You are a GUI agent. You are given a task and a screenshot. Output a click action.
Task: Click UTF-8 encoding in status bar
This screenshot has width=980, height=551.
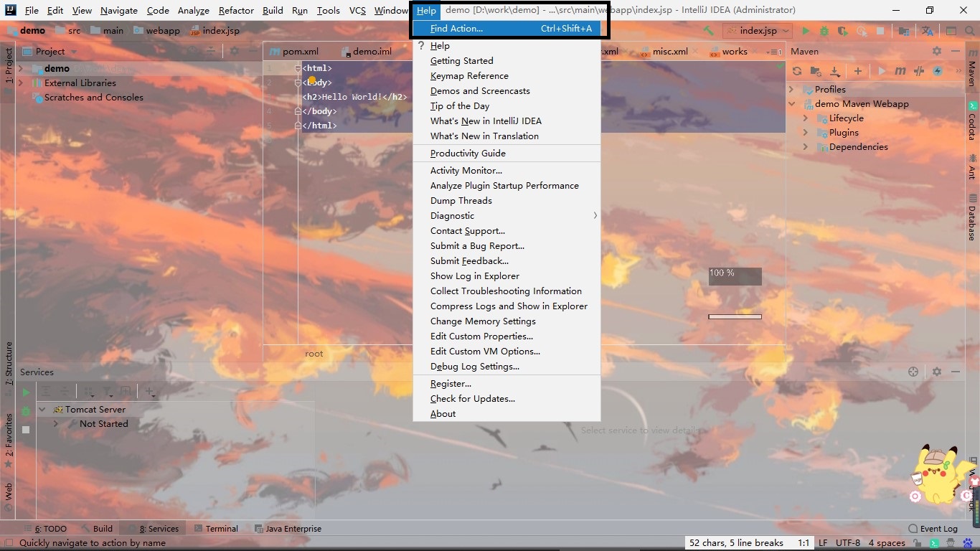pos(848,543)
